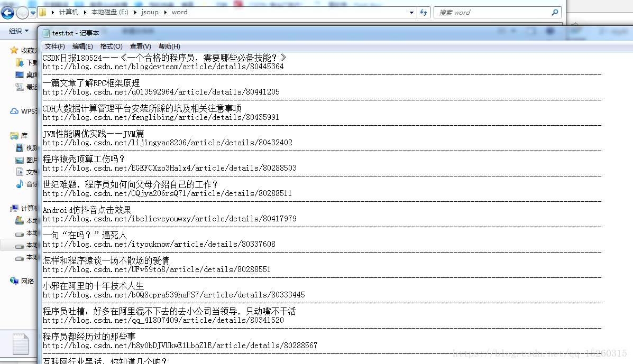Viewport: 633px width, 364px height.
Task: Click the 世纪难题 title line
Action: click(131, 184)
